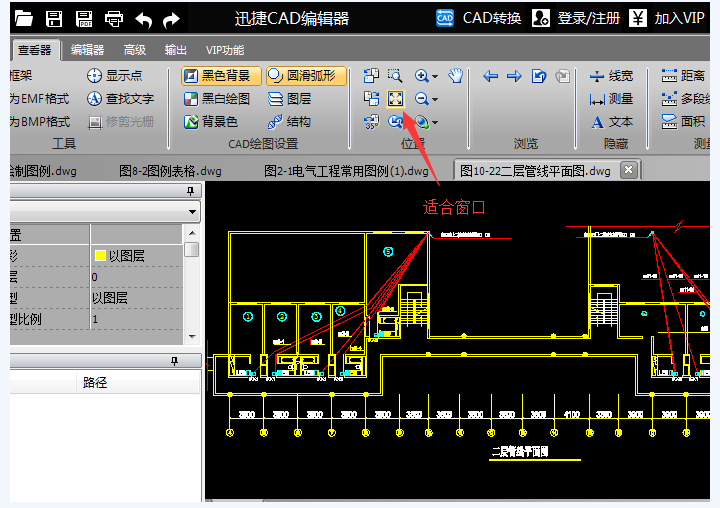
Task: Open CAD转换 converter
Action: tap(478, 18)
